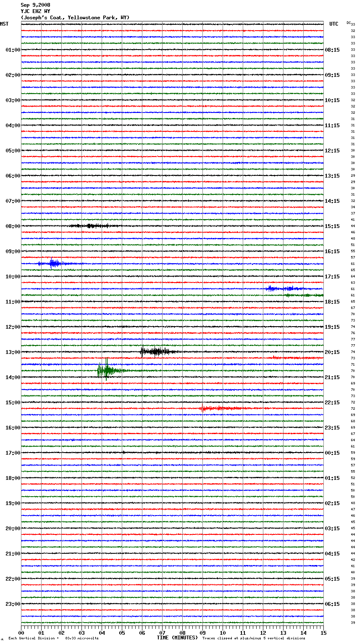Image resolution: width=357 pixels, height=644 pixels.
Task: Click the 13:15 UTC time label
Action: pos(332,176)
